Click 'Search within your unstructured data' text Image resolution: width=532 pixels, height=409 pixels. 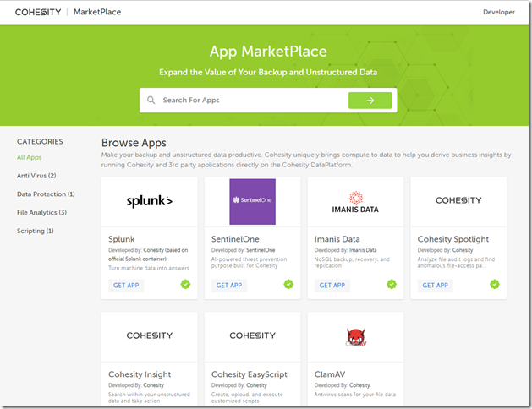(x=149, y=397)
